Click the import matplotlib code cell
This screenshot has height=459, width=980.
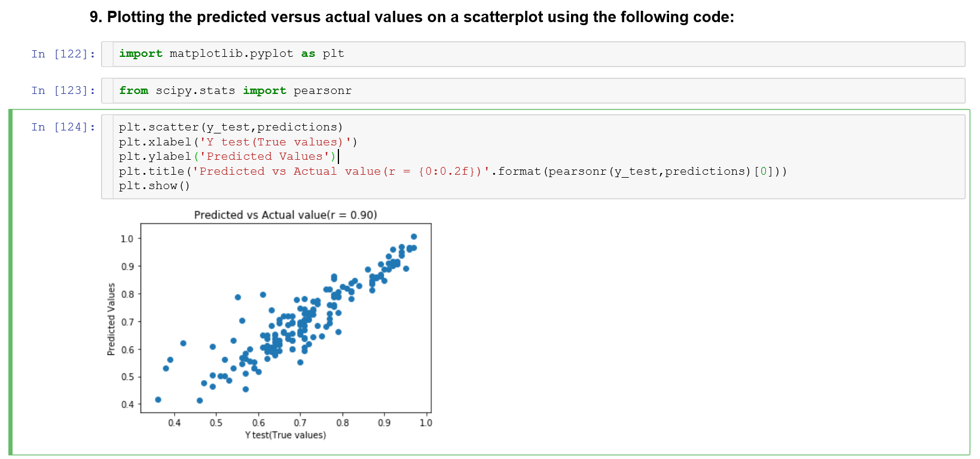[533, 54]
